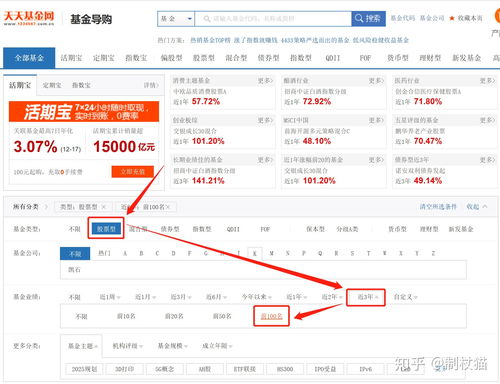The height and width of the screenshot is (384, 500).
Task: Click 清空所选条件 link
Action: pos(438,207)
